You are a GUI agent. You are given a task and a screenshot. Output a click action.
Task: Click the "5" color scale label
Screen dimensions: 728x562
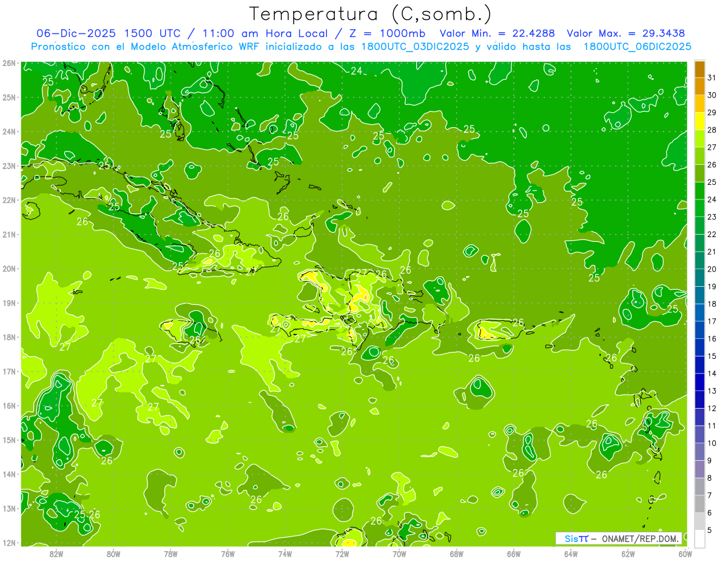pyautogui.click(x=709, y=530)
